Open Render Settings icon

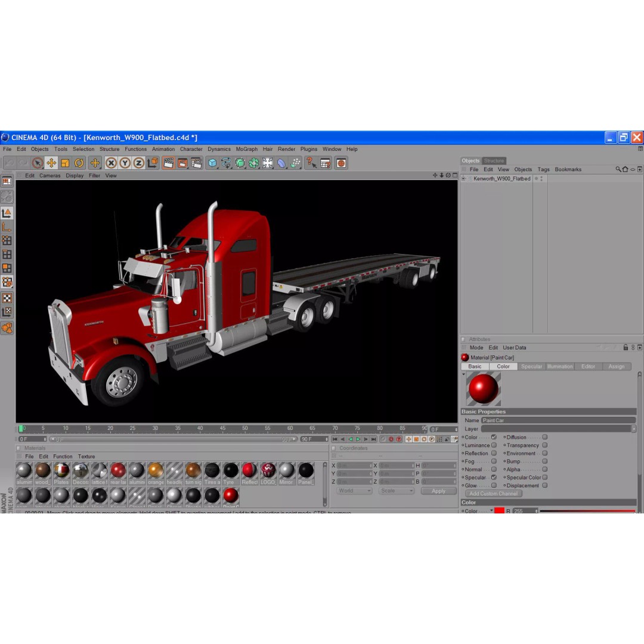pyautogui.click(x=196, y=163)
